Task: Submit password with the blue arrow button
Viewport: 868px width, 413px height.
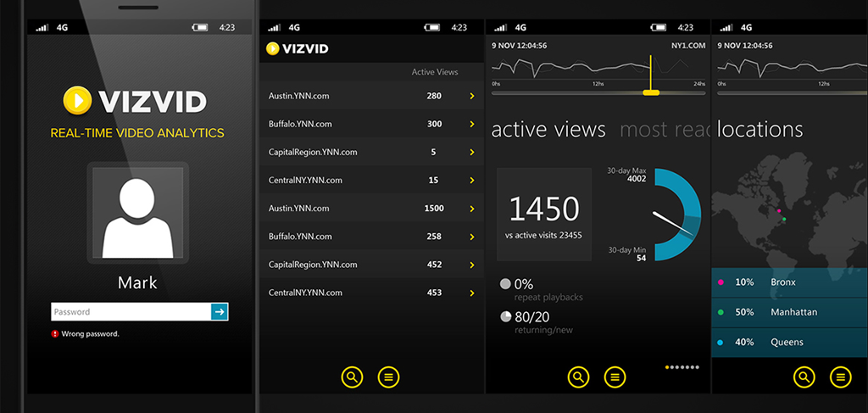Action: point(220,312)
